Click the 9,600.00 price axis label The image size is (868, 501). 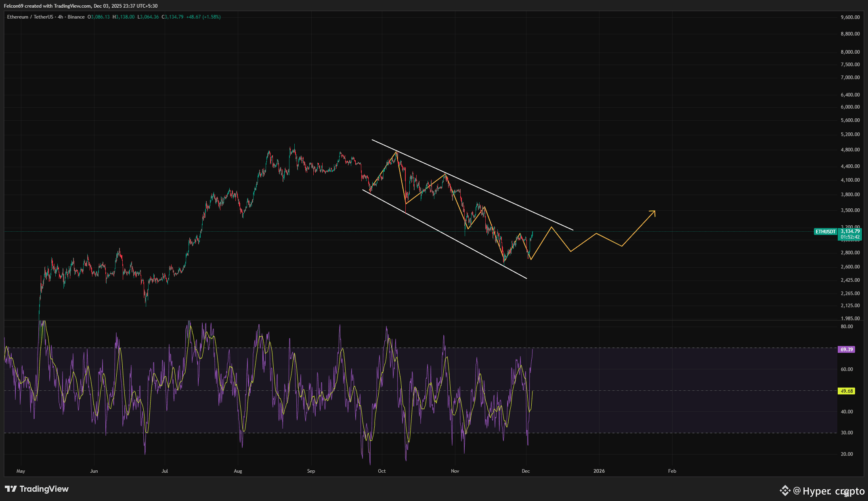pos(850,17)
